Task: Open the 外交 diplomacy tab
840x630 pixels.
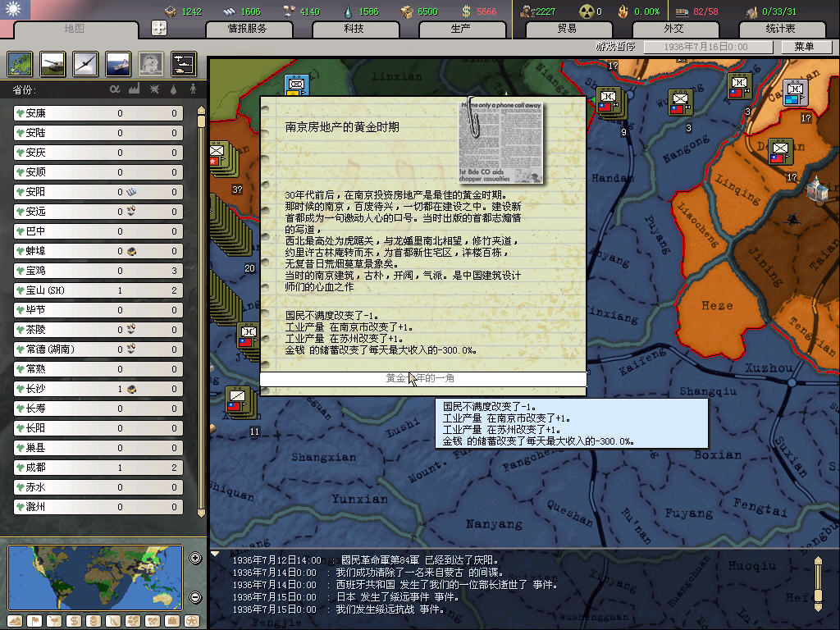Action: coord(673,29)
